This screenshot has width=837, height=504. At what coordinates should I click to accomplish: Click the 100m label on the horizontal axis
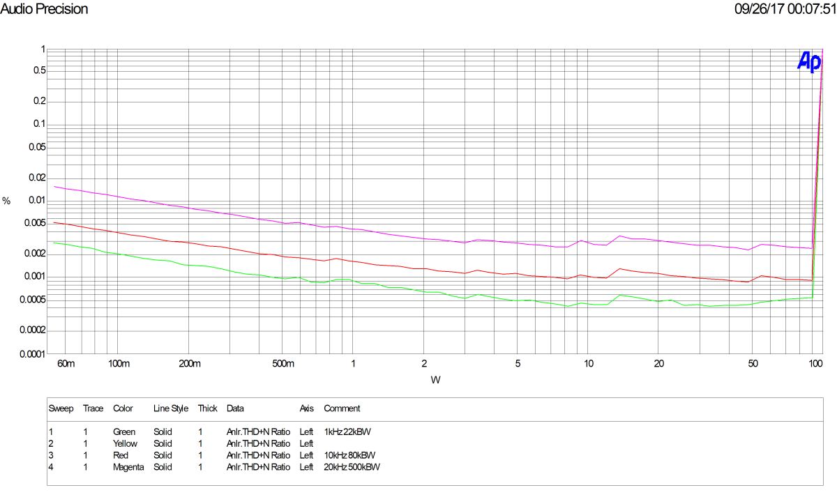(119, 364)
